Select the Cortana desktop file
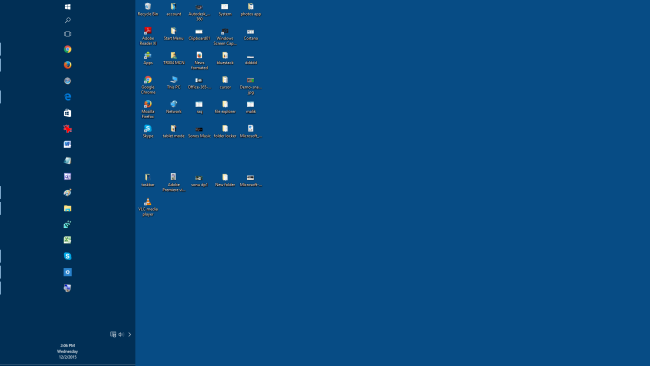The width and height of the screenshot is (650, 366). coord(251,34)
